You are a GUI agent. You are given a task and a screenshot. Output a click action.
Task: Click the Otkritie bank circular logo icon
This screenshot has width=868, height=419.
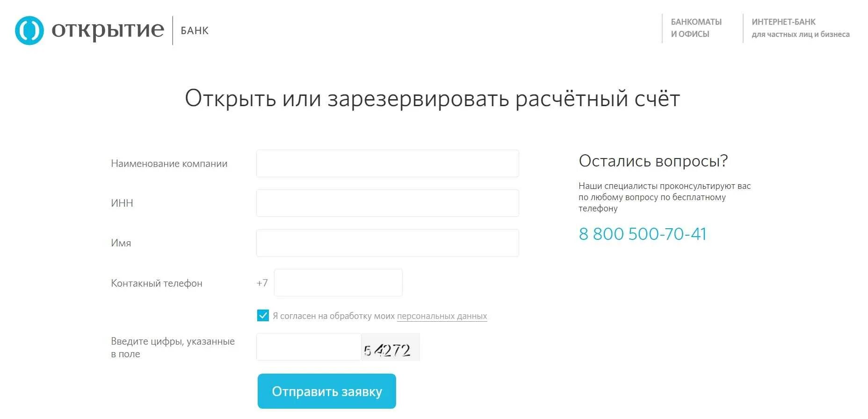click(29, 30)
